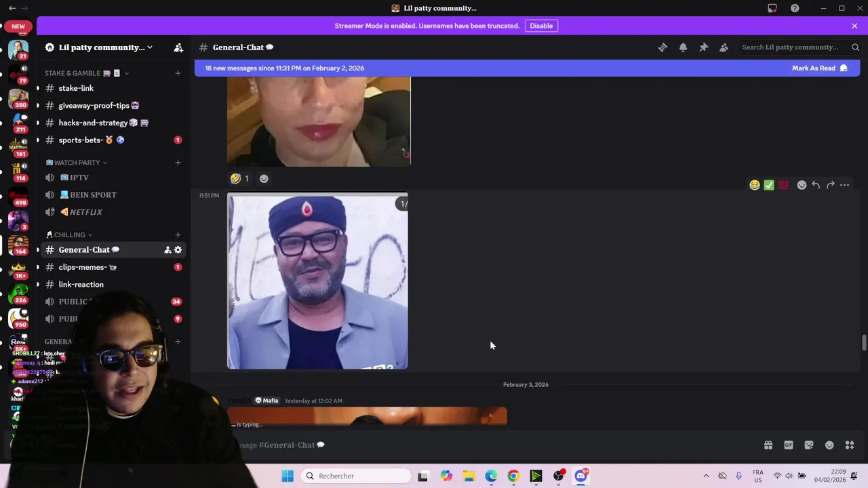The width and height of the screenshot is (868, 488).
Task: Open the link-reaction channel
Action: (x=113, y=285)
